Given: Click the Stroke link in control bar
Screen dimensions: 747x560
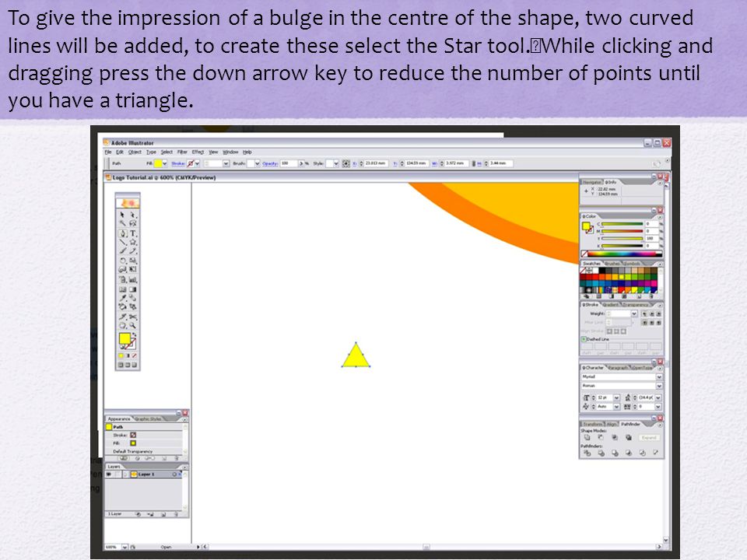Looking at the screenshot, I should click(x=178, y=163).
